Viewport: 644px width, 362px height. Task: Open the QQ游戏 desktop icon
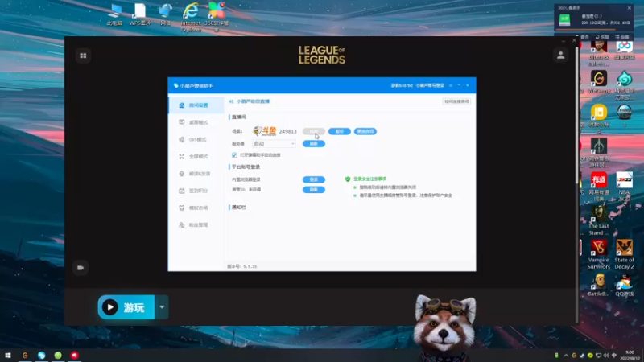point(625,286)
